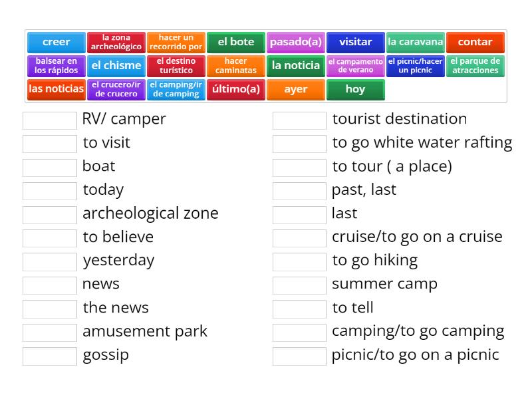Choose the 'la caravana' tile
Screen dimensions: 532x399
click(416, 43)
